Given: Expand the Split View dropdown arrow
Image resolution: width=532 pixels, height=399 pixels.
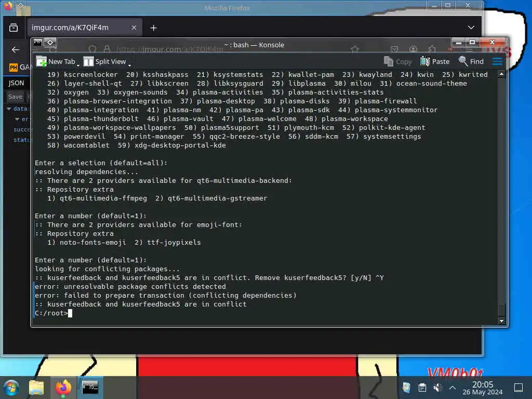Looking at the screenshot, I should [x=129, y=64].
